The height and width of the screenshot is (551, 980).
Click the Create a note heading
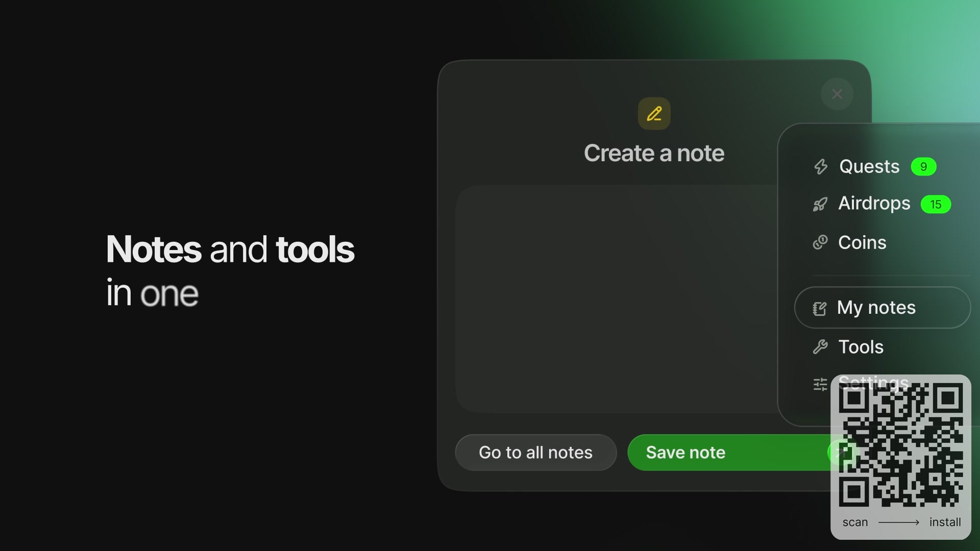click(654, 153)
